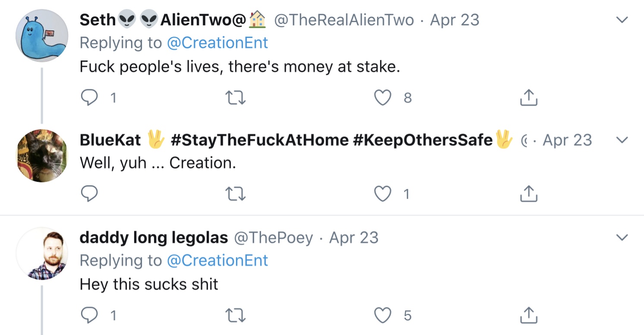Like Seth AlienTwo's tweet
644x335 pixels.
[x=382, y=98]
